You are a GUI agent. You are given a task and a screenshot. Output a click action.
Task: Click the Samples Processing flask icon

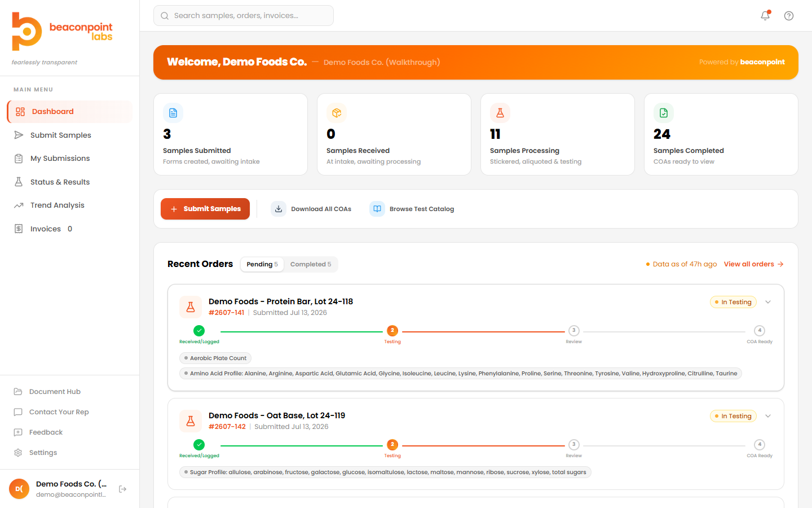tap(500, 113)
